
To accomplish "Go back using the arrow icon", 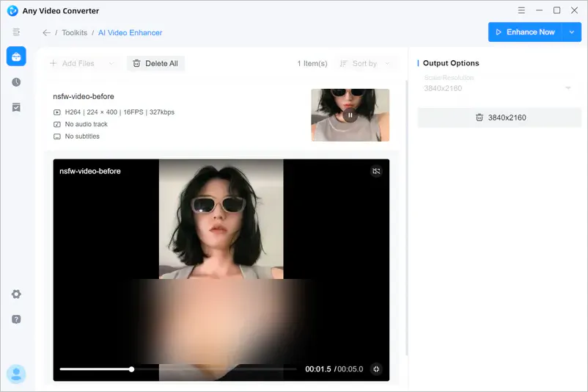I will pyautogui.click(x=46, y=32).
